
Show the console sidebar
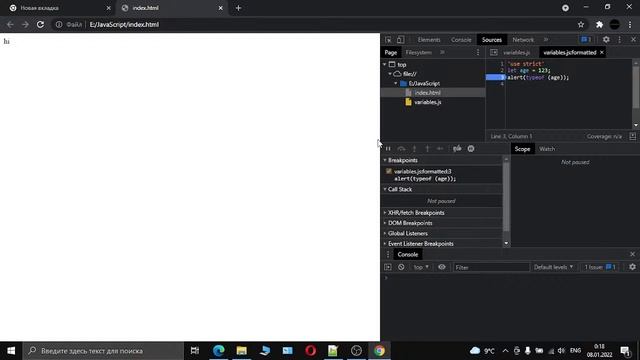click(388, 267)
